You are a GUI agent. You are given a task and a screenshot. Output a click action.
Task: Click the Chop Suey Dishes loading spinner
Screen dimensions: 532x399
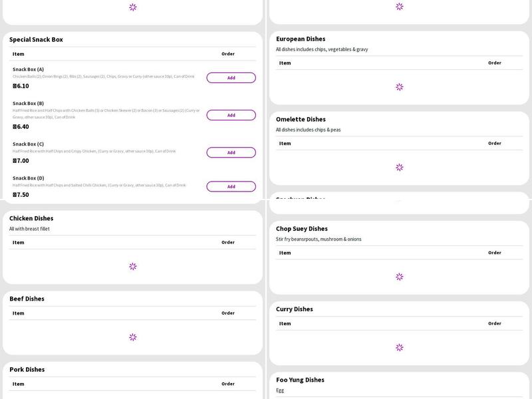coord(400,277)
